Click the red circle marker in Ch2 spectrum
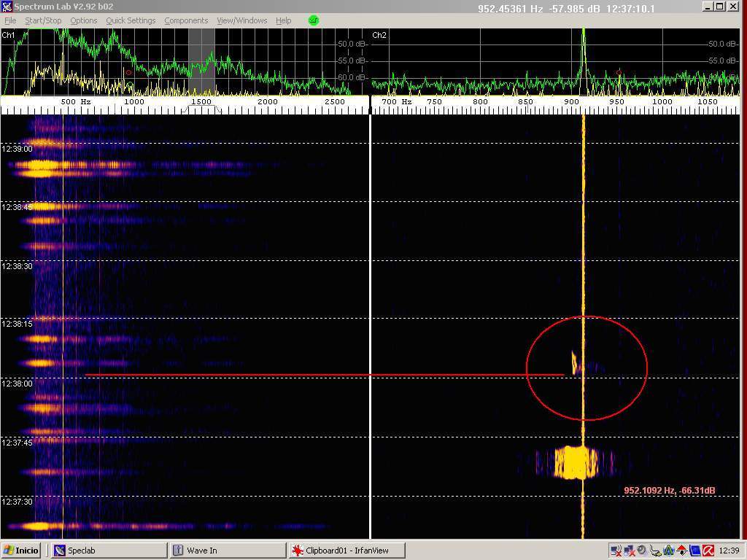 (619, 72)
